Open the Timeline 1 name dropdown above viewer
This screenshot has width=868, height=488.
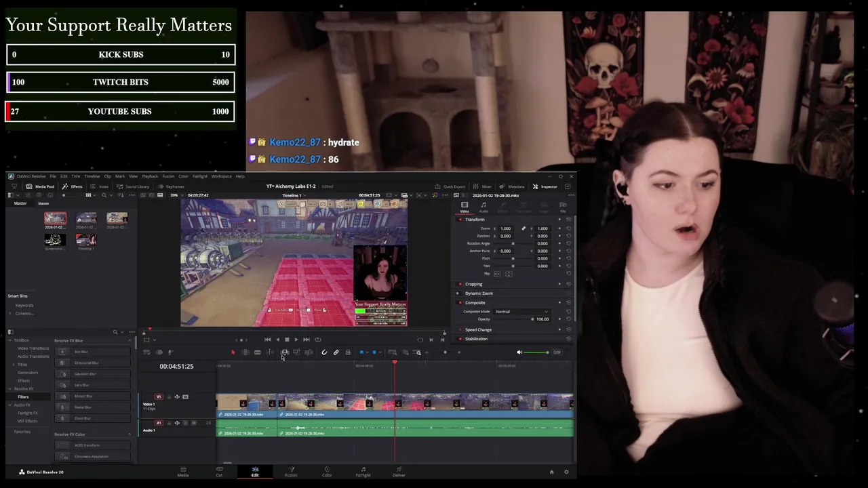(x=294, y=195)
